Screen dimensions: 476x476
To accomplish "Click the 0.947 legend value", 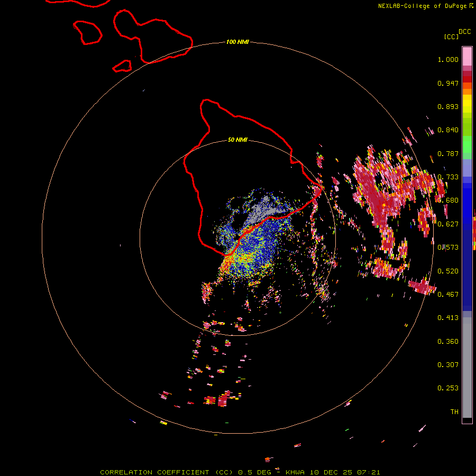I will 448,83.
